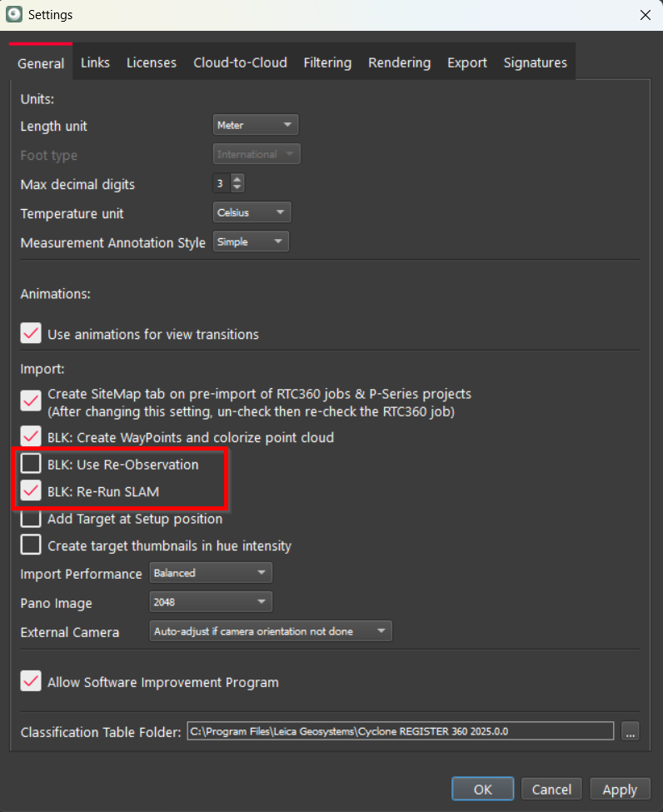
Task: Open the Length unit dropdown
Action: (x=256, y=125)
